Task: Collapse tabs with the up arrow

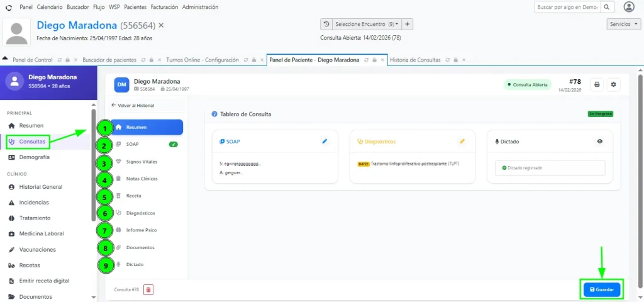Action: [5, 59]
